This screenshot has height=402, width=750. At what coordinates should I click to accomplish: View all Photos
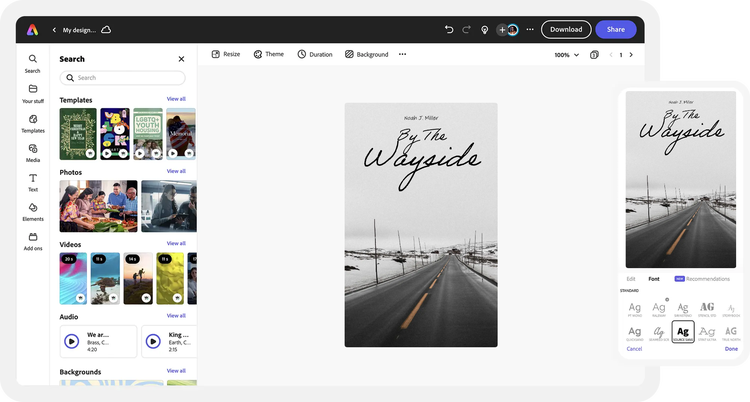(176, 171)
